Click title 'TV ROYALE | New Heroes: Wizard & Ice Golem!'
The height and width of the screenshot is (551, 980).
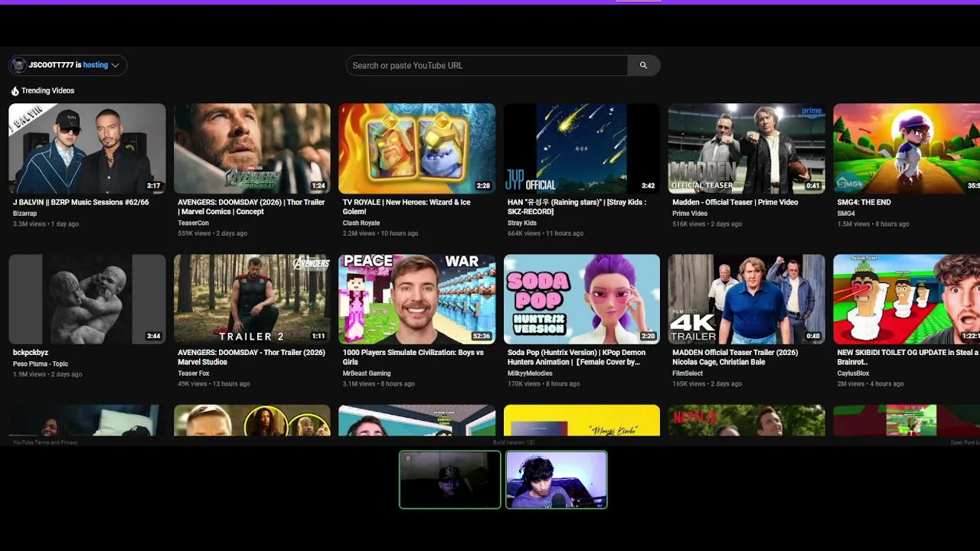click(407, 207)
